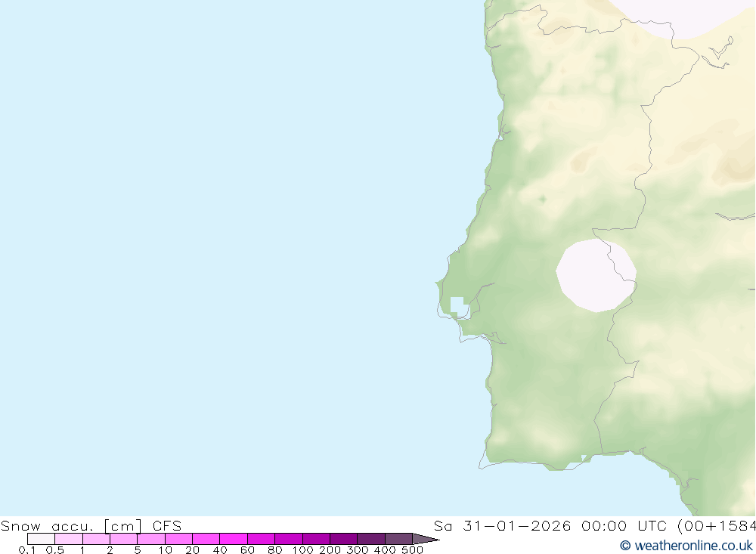Click the legend label '0.1'
The height and width of the screenshot is (554, 756).
[27, 550]
